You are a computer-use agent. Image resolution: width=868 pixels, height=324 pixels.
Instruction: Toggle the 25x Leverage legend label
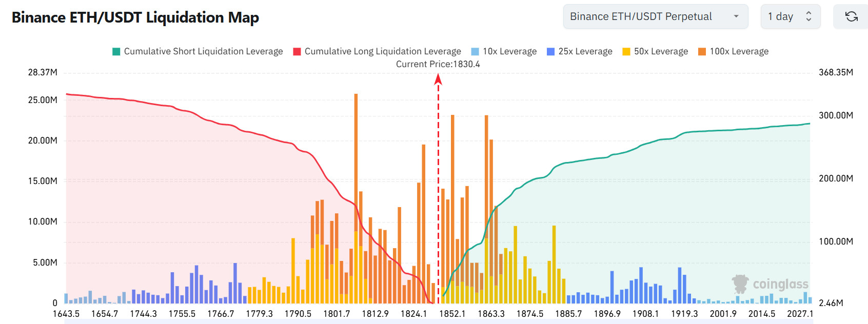pos(585,51)
